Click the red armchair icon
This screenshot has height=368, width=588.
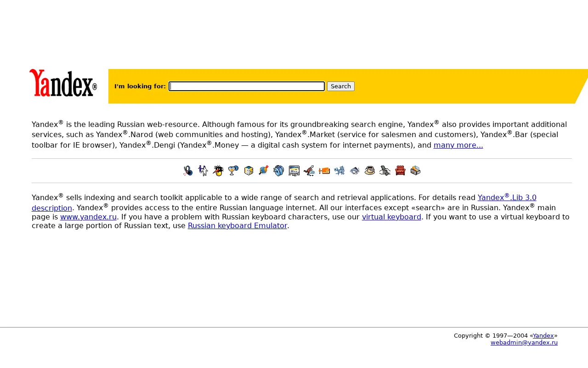[400, 171]
